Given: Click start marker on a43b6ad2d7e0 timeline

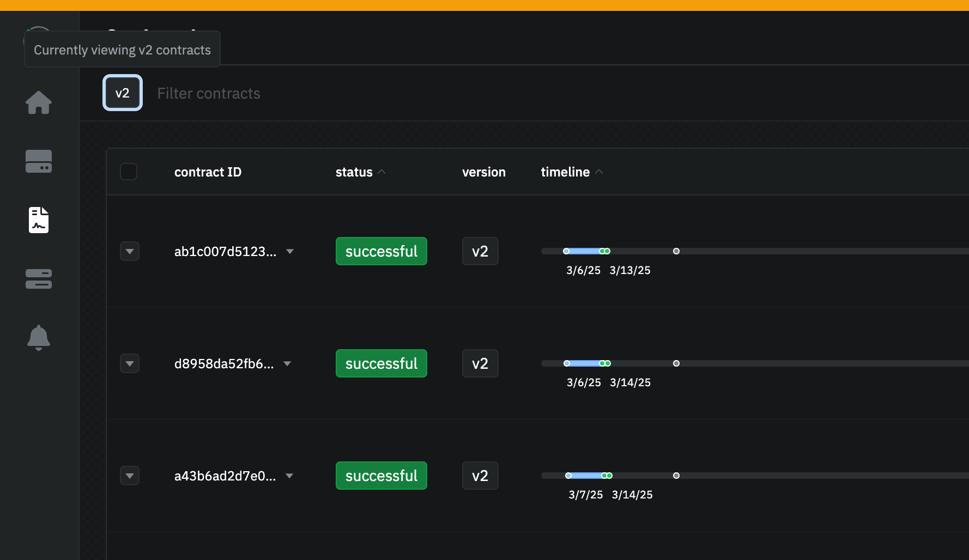Looking at the screenshot, I should point(568,476).
